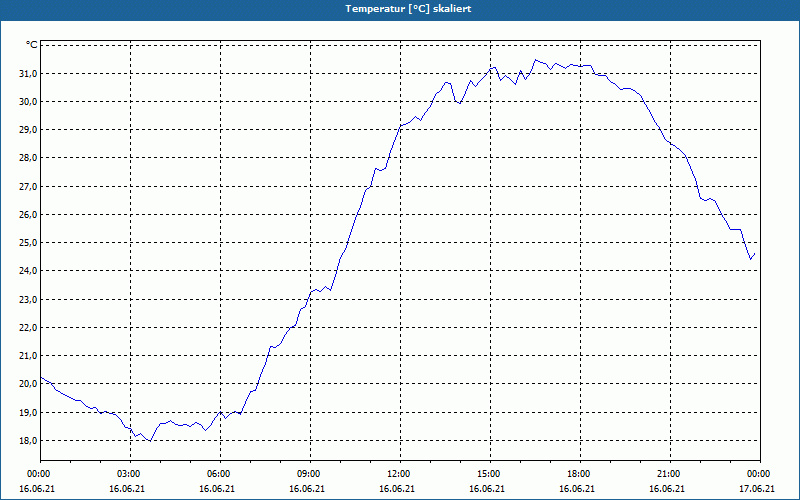
Task: Select the 31,0 y-axis label
Action: click(28, 73)
